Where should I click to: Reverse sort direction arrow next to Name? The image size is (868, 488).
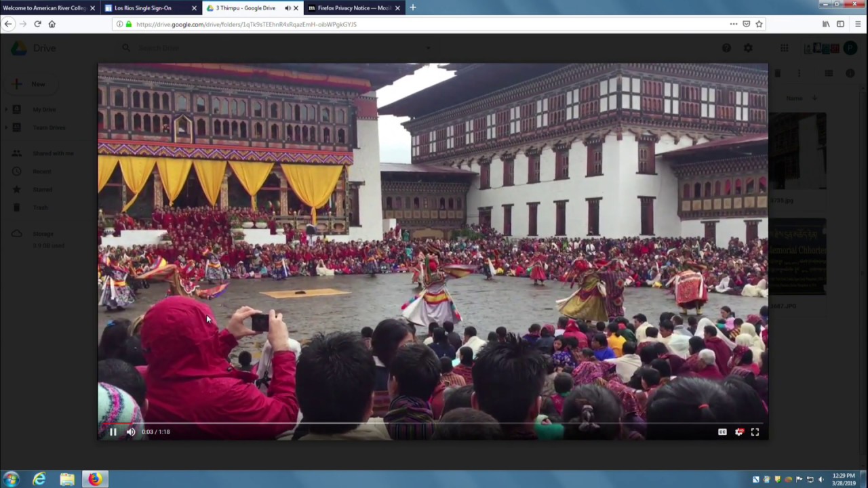[x=814, y=98]
